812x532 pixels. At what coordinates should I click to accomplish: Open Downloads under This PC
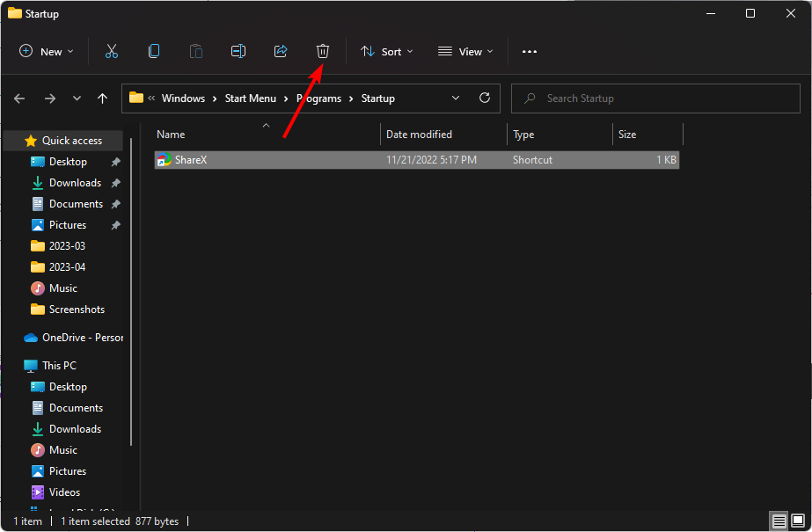click(x=75, y=429)
